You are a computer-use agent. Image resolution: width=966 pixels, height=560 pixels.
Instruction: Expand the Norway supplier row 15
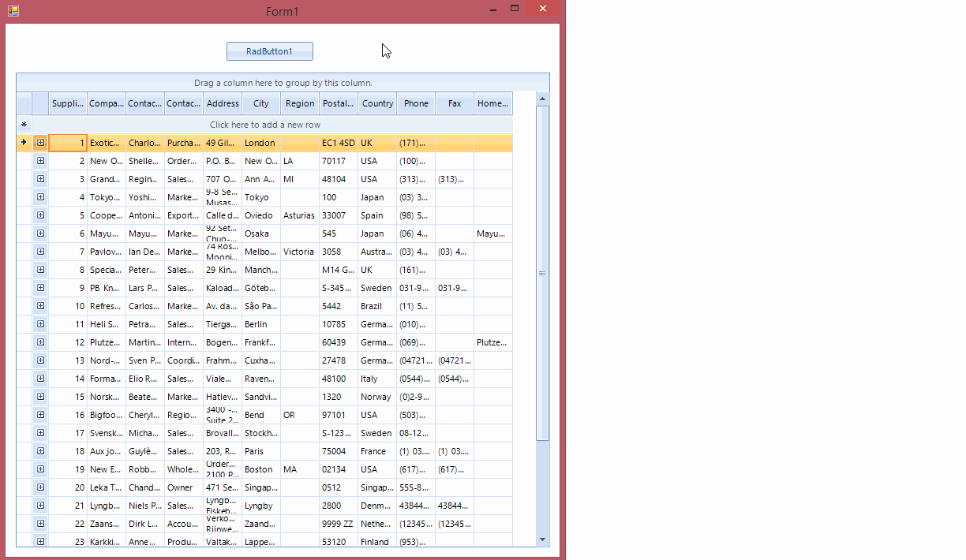pos(40,397)
